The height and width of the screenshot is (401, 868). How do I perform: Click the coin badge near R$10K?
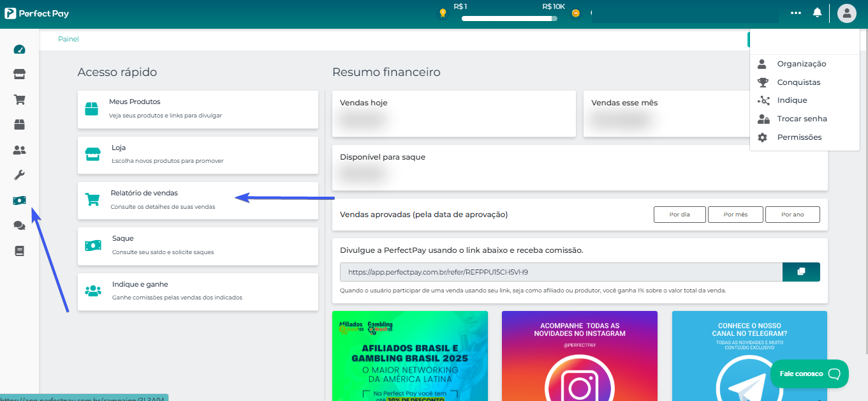pos(575,13)
